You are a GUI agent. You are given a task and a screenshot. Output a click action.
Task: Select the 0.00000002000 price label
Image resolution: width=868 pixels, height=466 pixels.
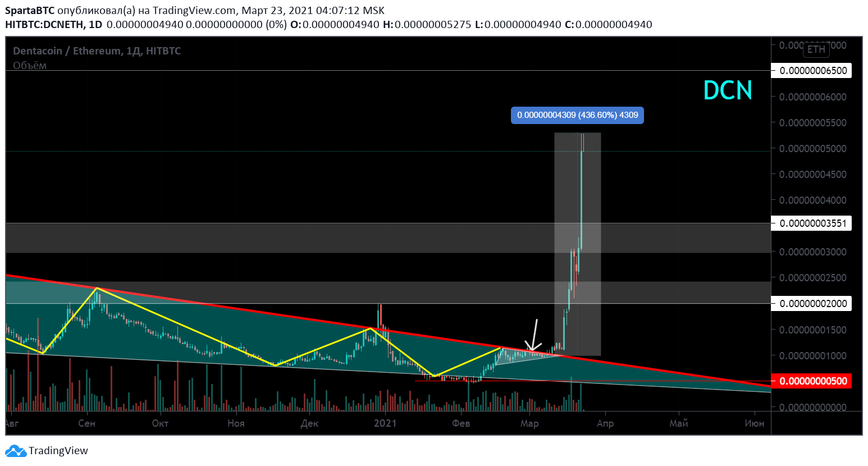tap(812, 304)
